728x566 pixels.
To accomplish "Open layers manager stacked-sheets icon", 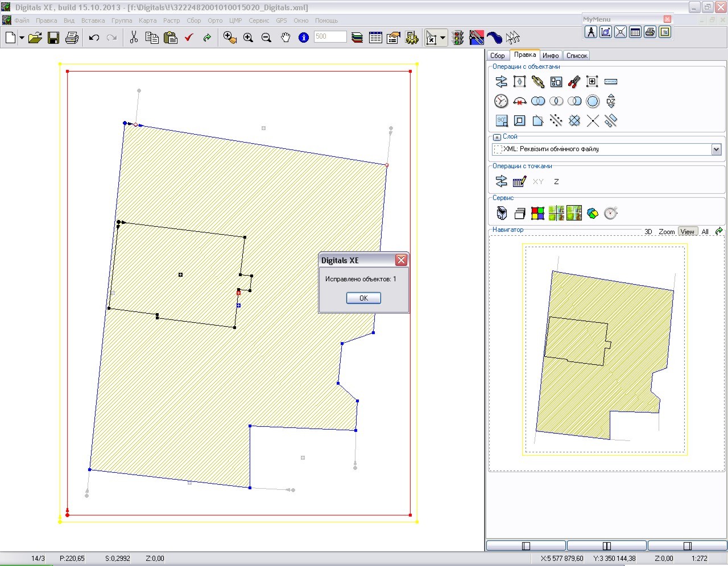I will click(357, 38).
